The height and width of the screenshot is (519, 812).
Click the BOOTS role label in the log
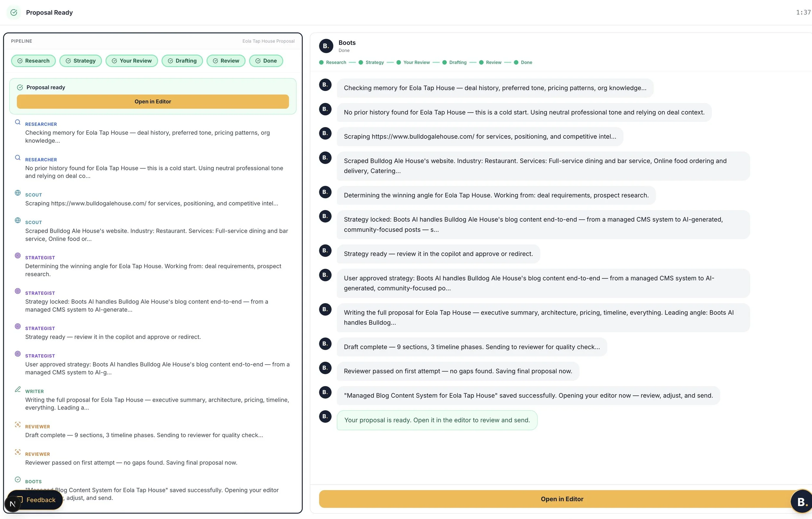(x=33, y=482)
